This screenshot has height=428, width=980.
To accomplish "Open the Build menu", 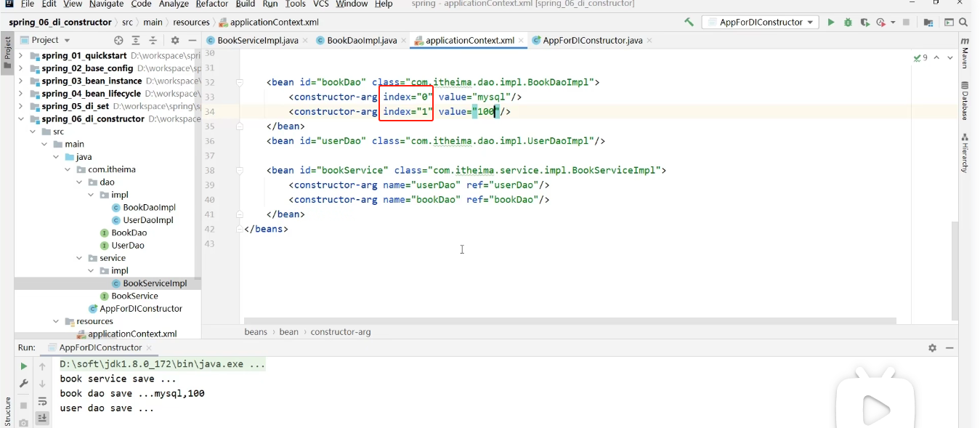I will (x=246, y=4).
